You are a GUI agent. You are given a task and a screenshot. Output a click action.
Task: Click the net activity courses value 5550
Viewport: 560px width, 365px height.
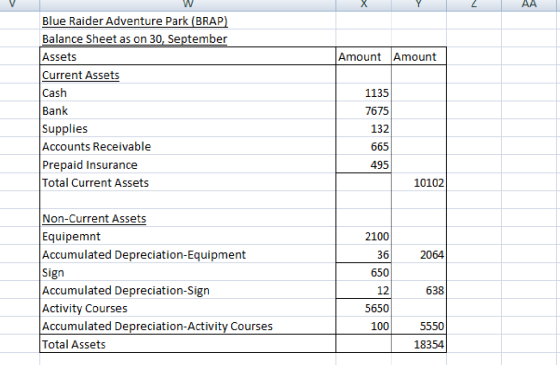(x=419, y=326)
